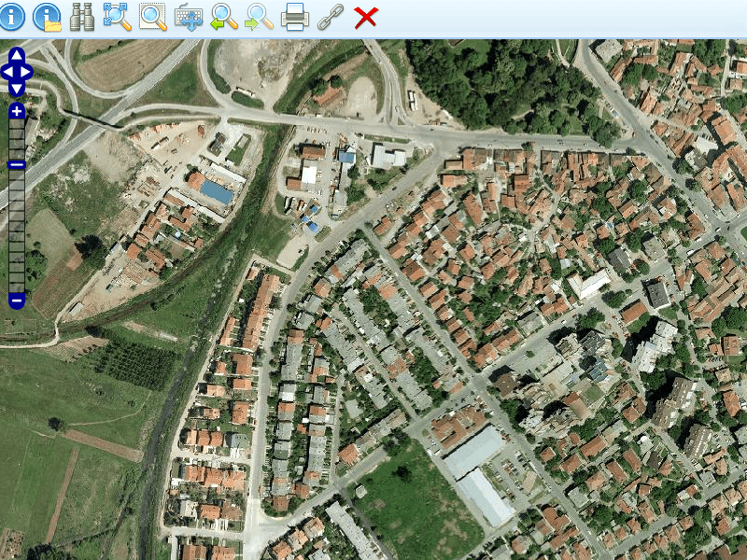Zoom to full map extent
The width and height of the screenshot is (747, 560).
(x=118, y=17)
